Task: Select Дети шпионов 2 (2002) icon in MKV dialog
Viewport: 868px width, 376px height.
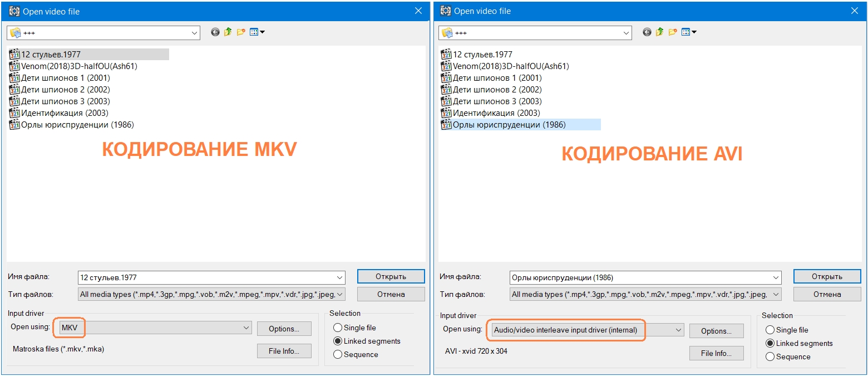Action: pos(14,90)
